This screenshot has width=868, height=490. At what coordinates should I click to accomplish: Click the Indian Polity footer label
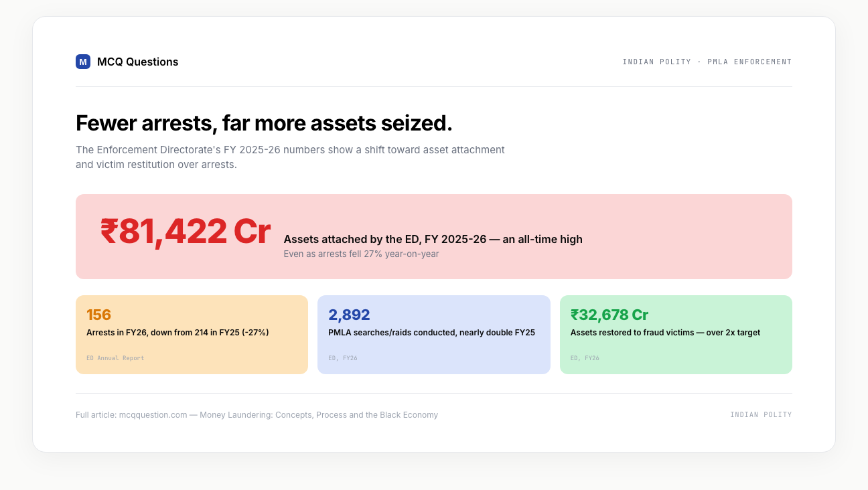(x=761, y=415)
